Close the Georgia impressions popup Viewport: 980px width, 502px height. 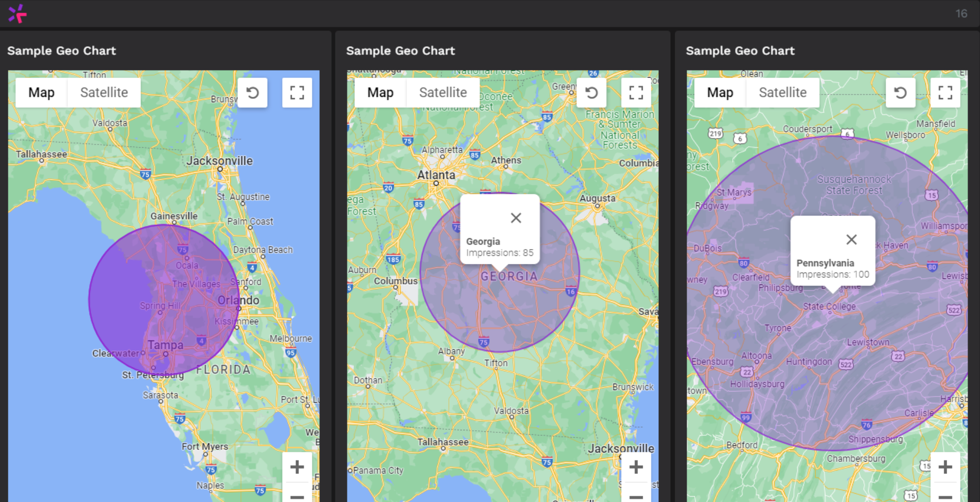coord(516,218)
